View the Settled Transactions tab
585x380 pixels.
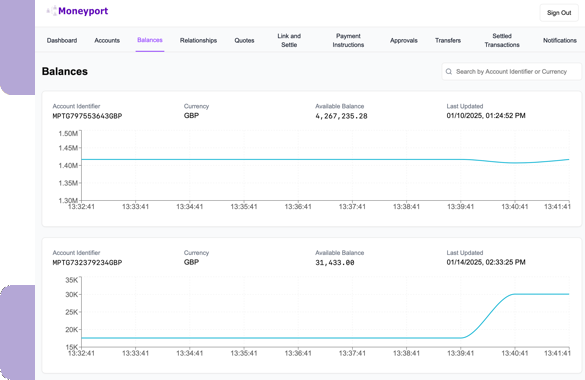(x=502, y=40)
